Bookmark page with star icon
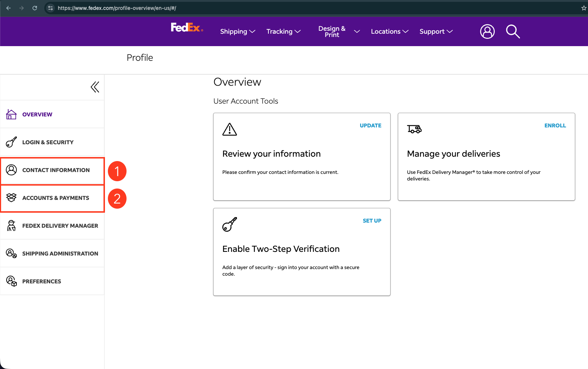Image resolution: width=588 pixels, height=369 pixels. click(x=584, y=8)
